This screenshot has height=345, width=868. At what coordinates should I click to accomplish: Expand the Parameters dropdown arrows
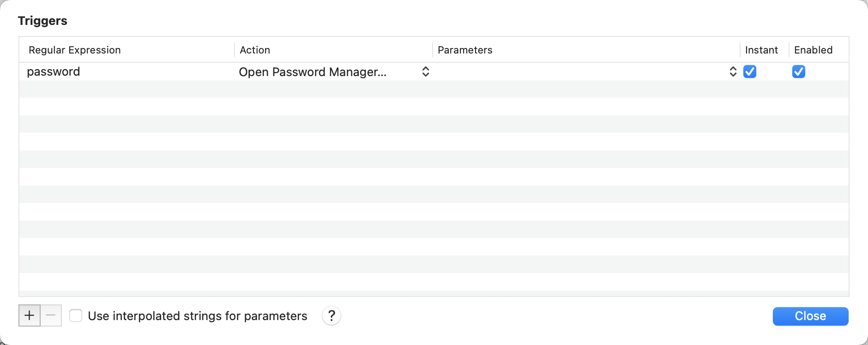tap(733, 72)
